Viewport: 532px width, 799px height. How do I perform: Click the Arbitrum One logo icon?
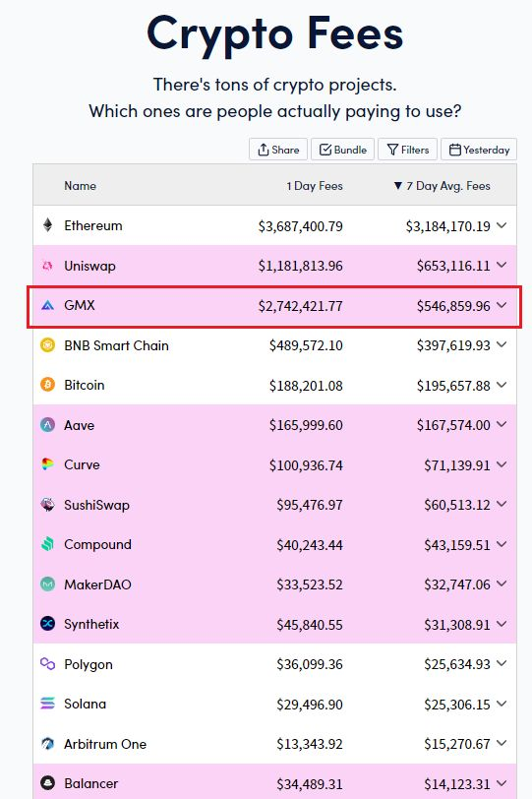coord(47,744)
